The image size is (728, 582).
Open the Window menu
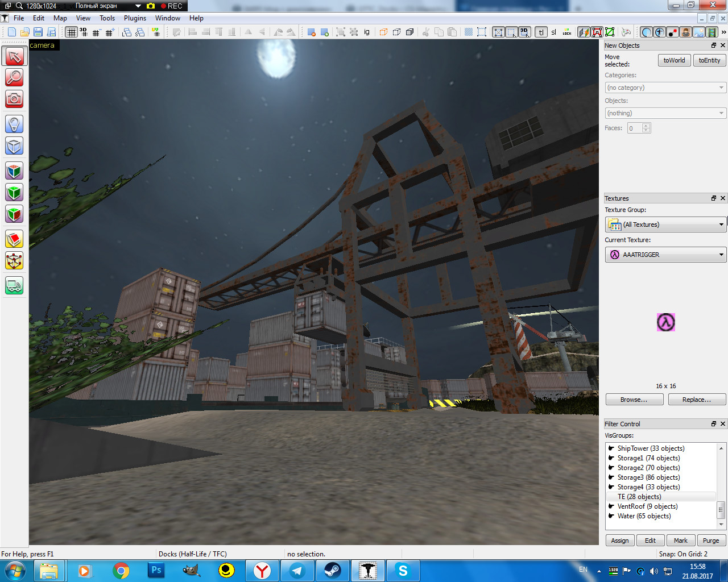tap(168, 18)
